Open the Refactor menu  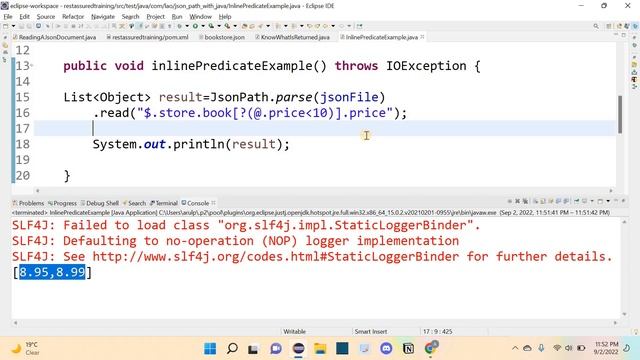coord(73,17)
